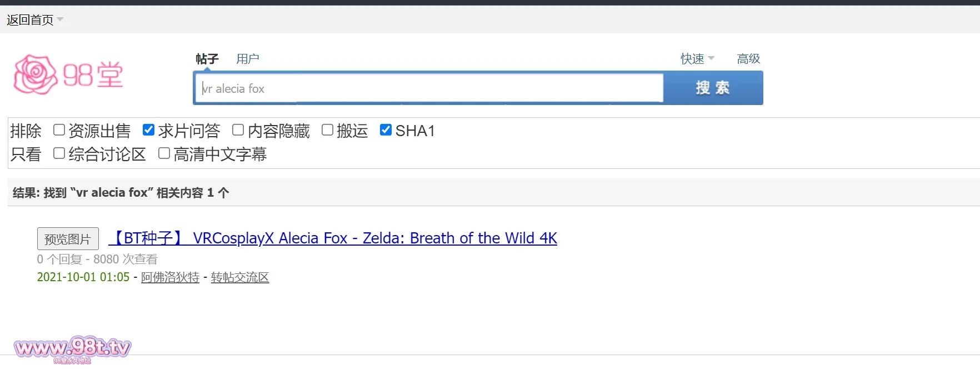Check the 搬运 exclude checkbox
Viewport: 980px width, 369px height.
coord(328,130)
